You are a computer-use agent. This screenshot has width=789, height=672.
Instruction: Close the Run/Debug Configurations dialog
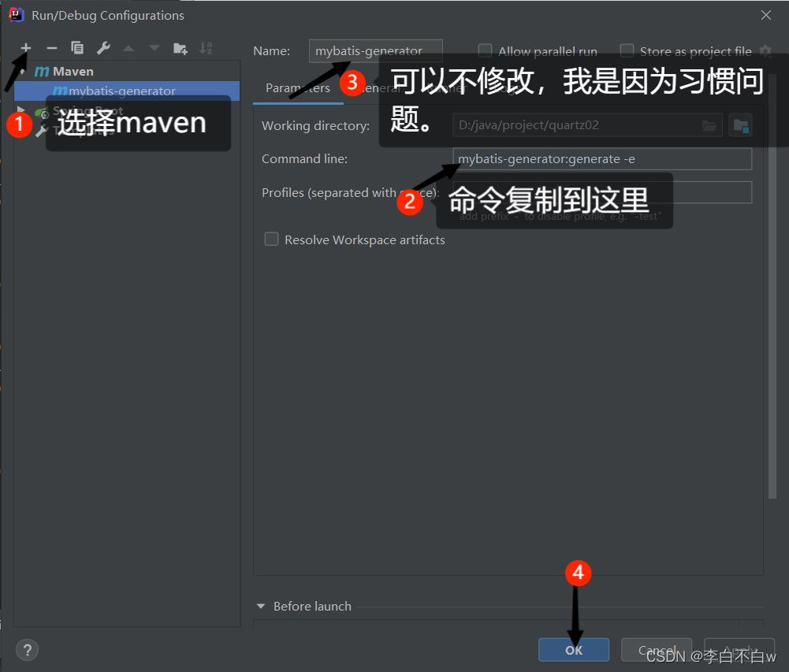click(766, 15)
